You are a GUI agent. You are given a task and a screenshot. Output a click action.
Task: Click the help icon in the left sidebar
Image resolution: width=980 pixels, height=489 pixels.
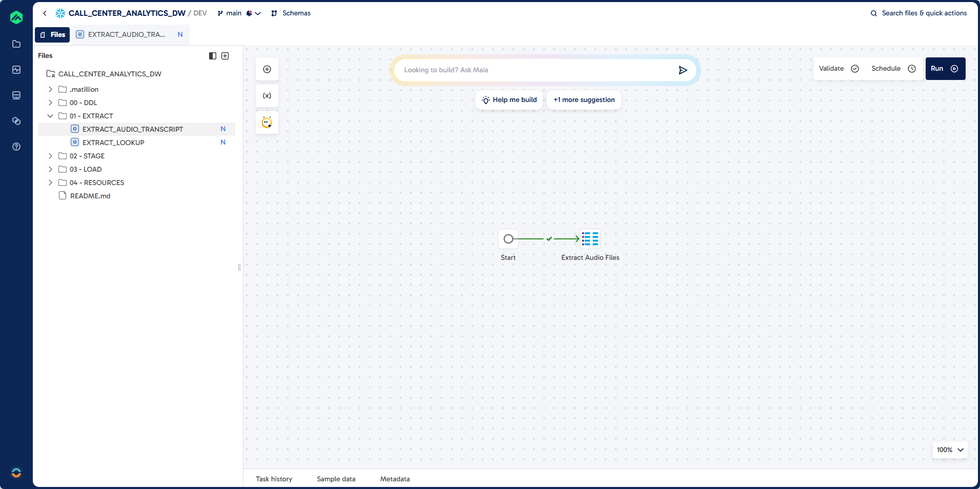pos(16,147)
